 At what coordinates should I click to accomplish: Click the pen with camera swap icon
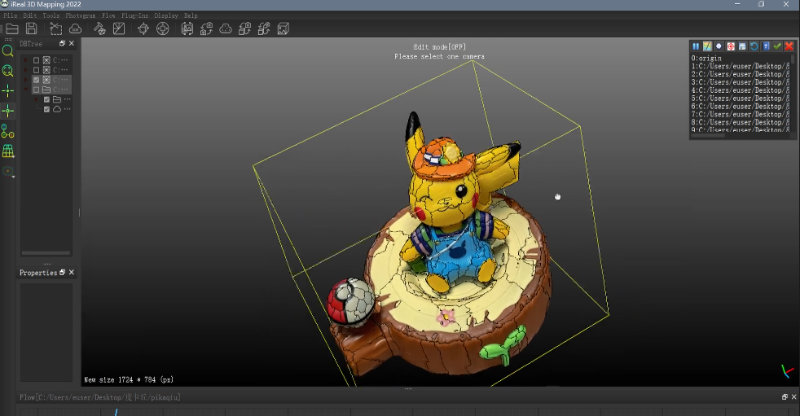coord(264,29)
